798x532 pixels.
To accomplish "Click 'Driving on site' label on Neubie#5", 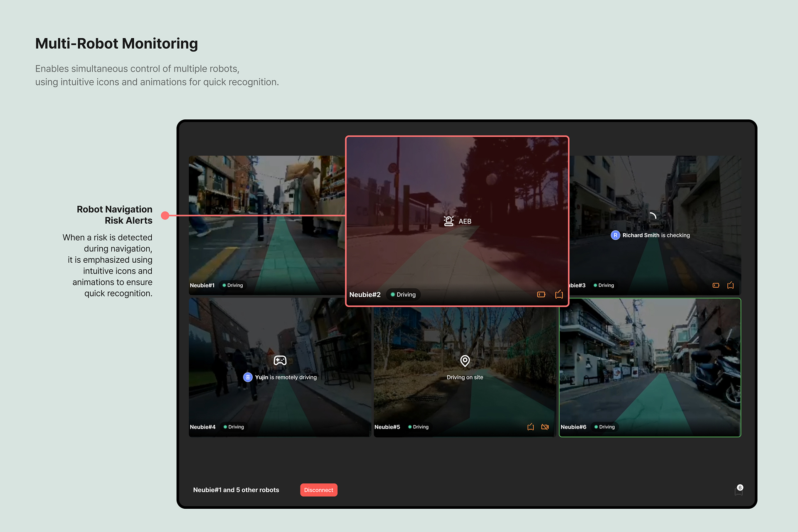I will [465, 377].
